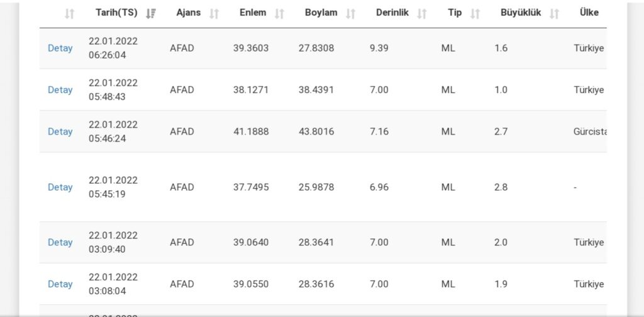The height and width of the screenshot is (317, 644).
Task: Open Detay for the 06:26:04 earthquake
Action: point(60,48)
